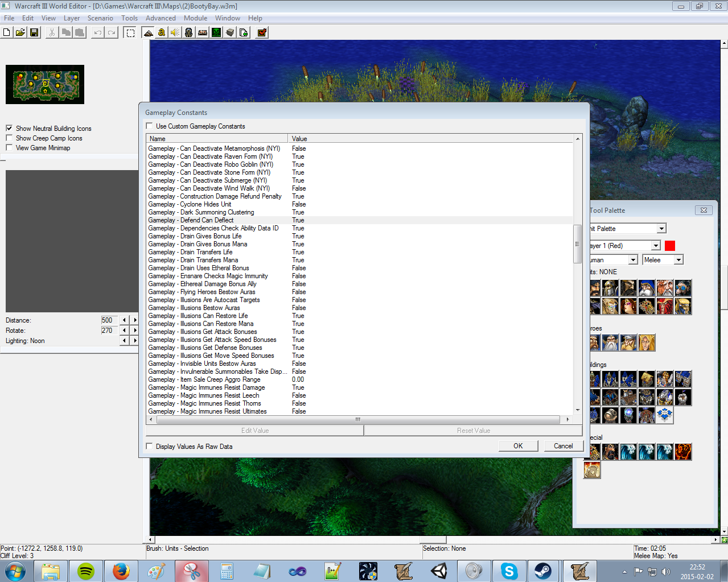Open the Layer menu
728x582 pixels.
[x=72, y=18]
